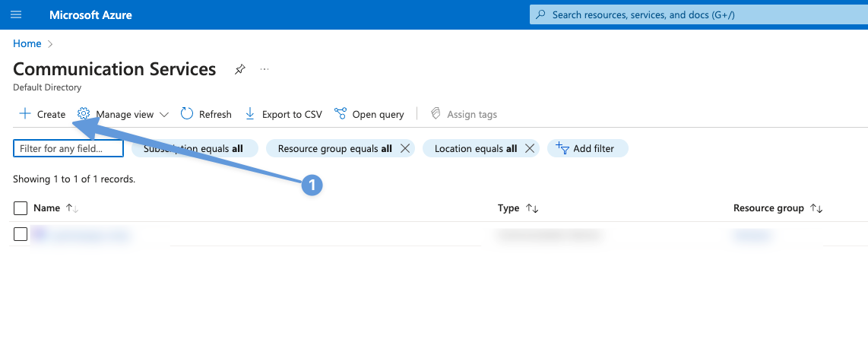This screenshot has height=339, width=868.
Task: Click the Manage view gear icon
Action: click(x=84, y=114)
